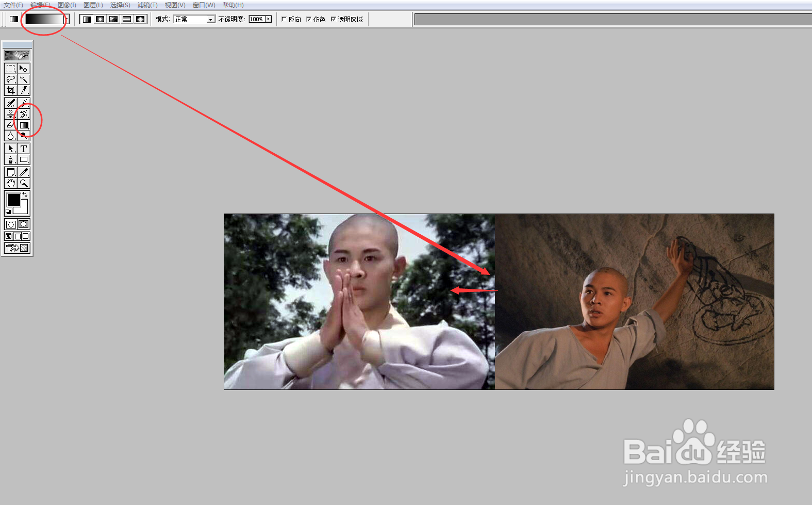Select the Lasso tool
Image resolution: width=812 pixels, height=505 pixels.
click(10, 79)
